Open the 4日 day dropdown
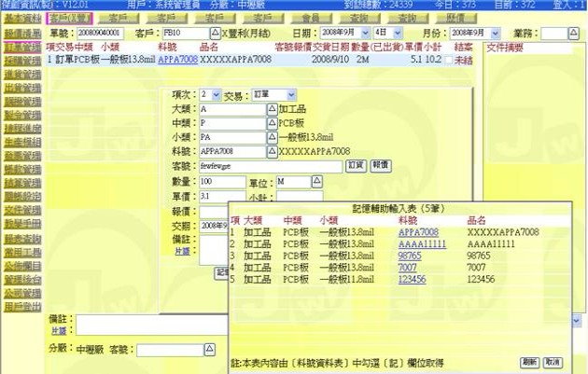The height and width of the screenshot is (374, 588). [x=395, y=33]
